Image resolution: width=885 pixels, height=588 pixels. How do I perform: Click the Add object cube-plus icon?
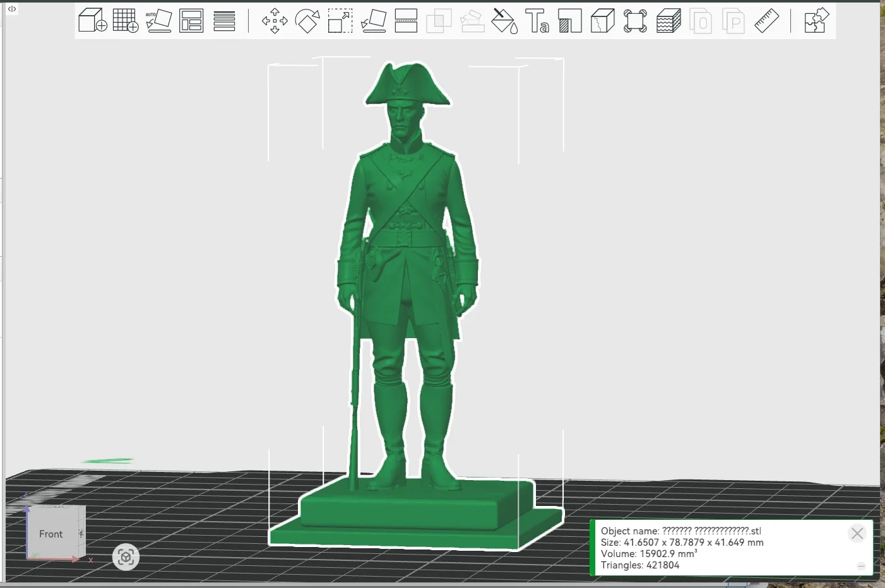point(93,21)
